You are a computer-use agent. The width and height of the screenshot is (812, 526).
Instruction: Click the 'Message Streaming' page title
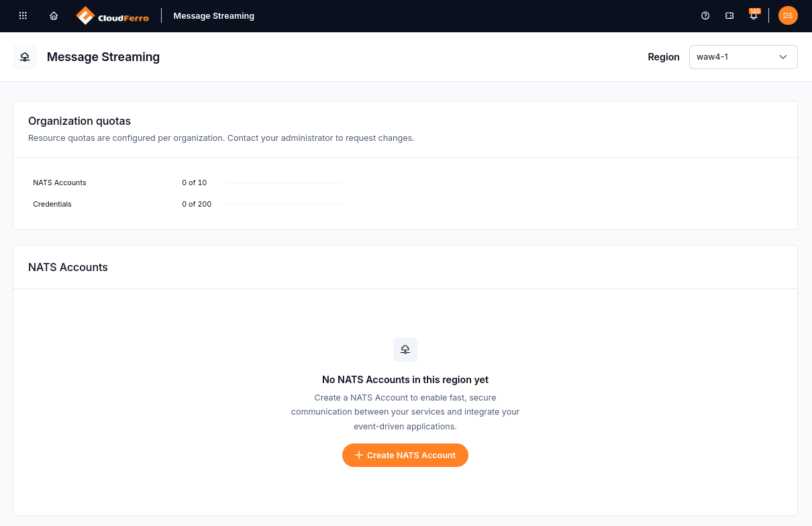point(103,57)
